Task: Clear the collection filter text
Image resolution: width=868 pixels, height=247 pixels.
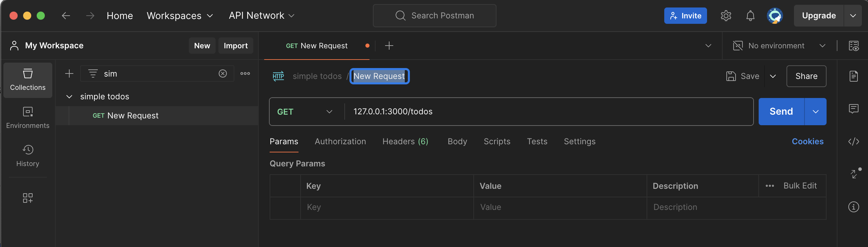Action: (x=223, y=73)
